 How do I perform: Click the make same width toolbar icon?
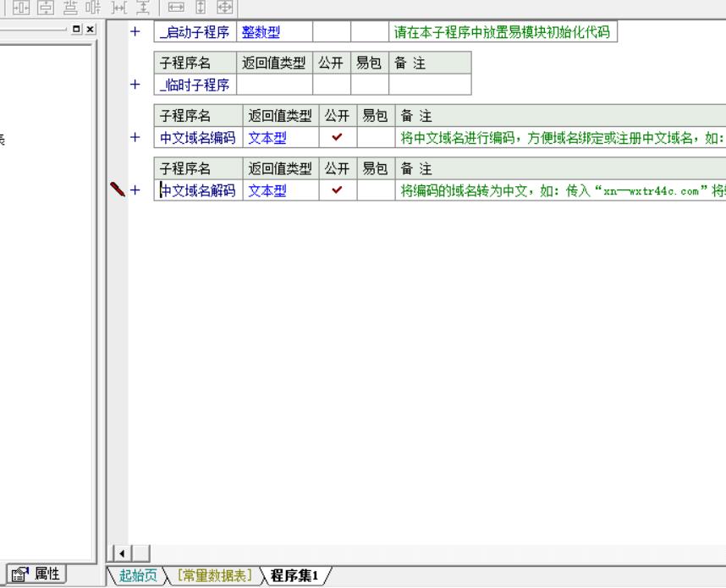[176, 7]
